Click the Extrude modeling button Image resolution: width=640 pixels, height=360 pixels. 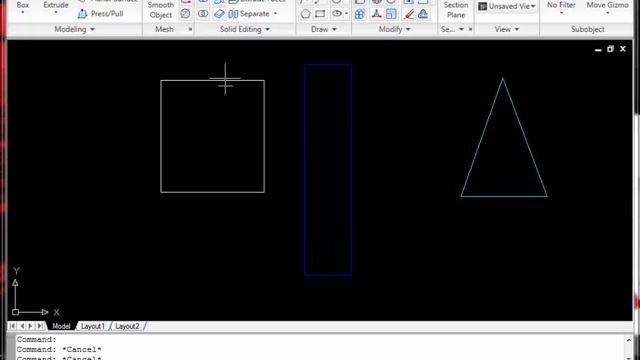(x=56, y=5)
